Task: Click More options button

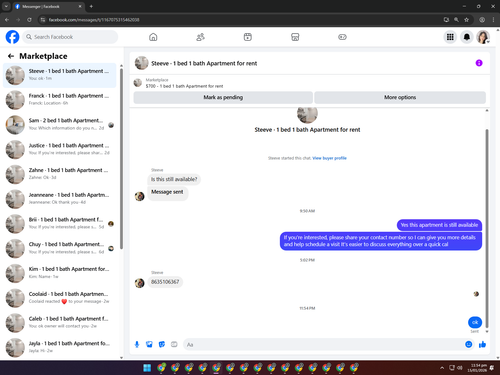Action: coord(400,97)
